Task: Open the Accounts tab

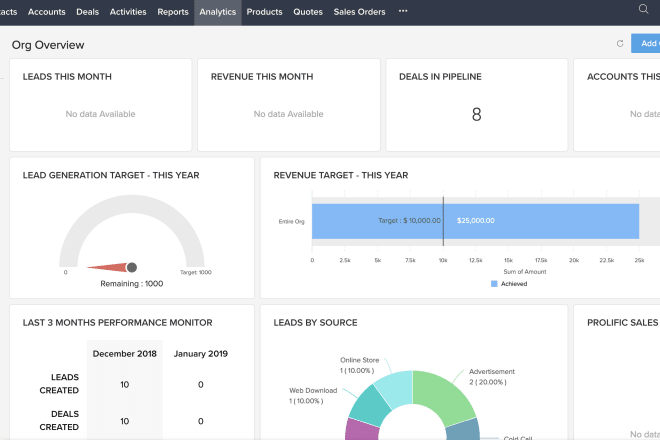Action: click(47, 12)
